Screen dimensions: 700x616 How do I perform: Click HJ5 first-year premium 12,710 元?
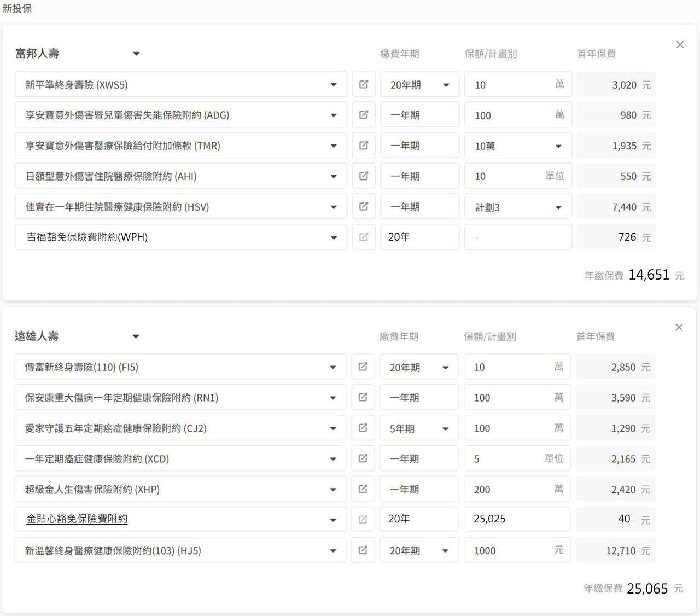pos(616,550)
